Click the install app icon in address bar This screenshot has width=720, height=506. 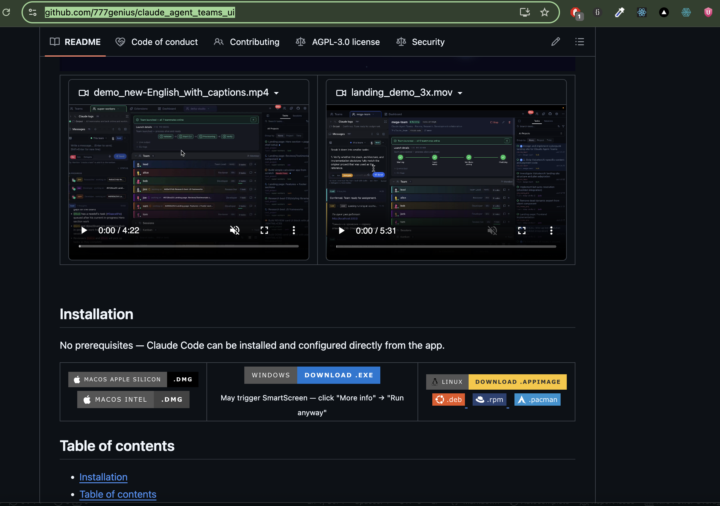point(524,12)
